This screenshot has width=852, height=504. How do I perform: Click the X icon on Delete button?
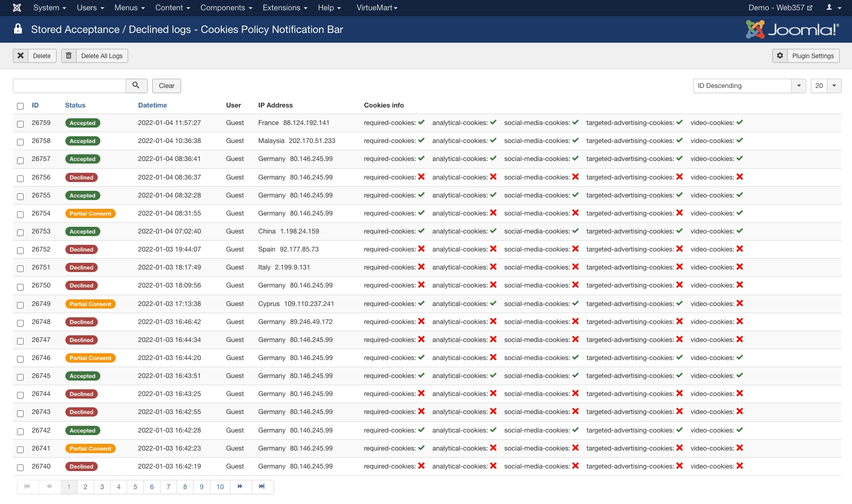click(x=21, y=56)
